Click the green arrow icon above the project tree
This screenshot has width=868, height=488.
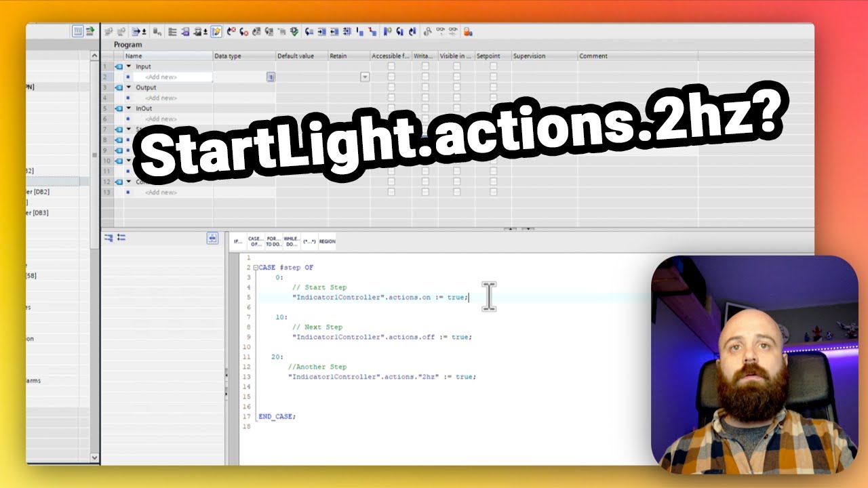(x=90, y=31)
